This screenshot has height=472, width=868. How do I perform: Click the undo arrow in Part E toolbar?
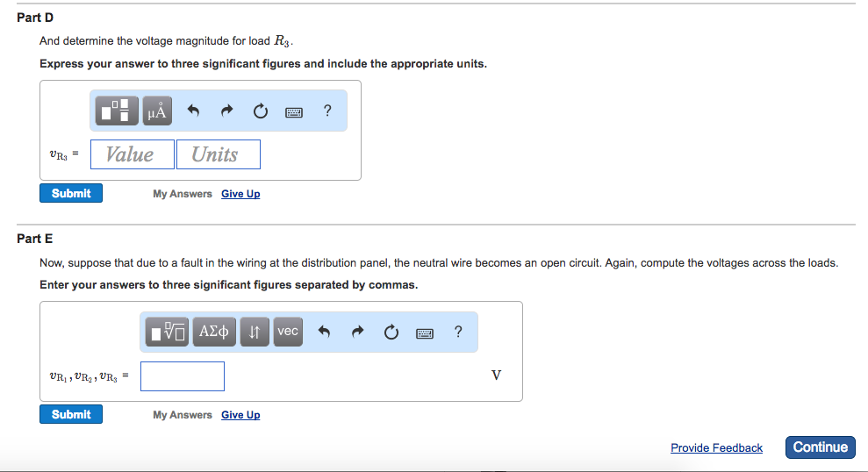click(325, 332)
